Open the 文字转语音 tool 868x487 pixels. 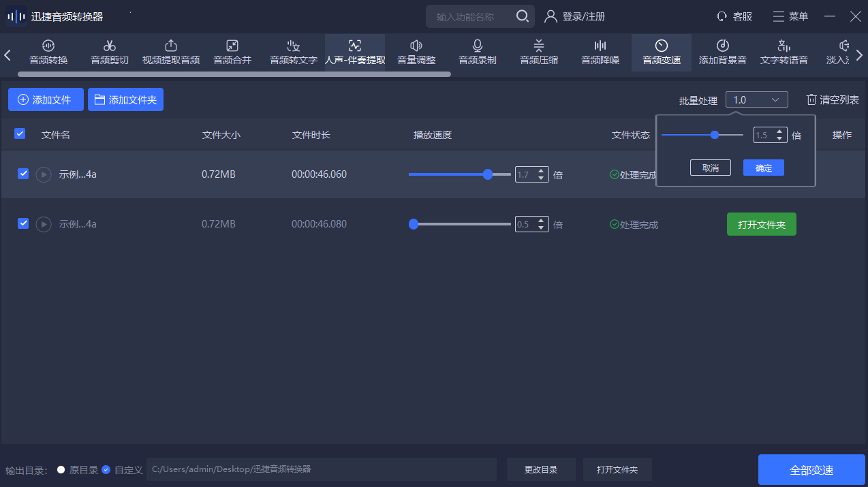click(x=784, y=52)
